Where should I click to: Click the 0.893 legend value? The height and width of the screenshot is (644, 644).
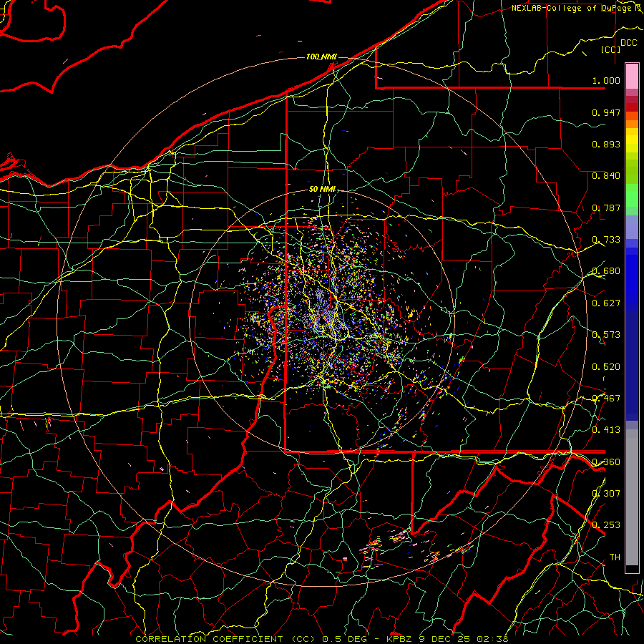tap(606, 144)
